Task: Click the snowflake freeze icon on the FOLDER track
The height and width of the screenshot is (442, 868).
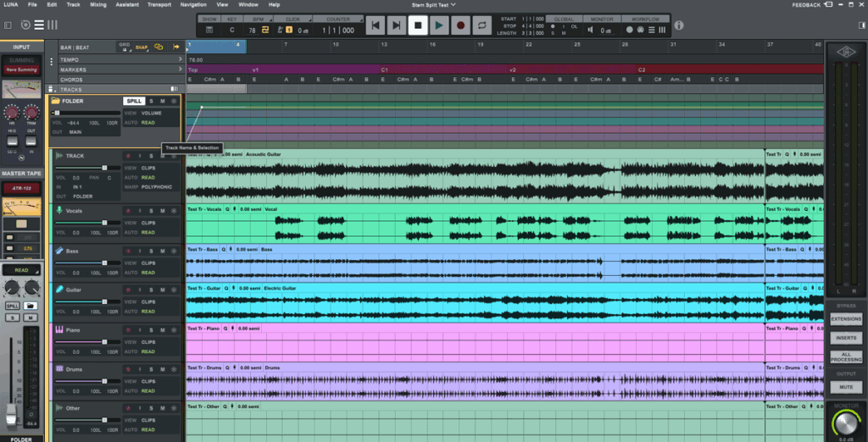Action: [174, 101]
